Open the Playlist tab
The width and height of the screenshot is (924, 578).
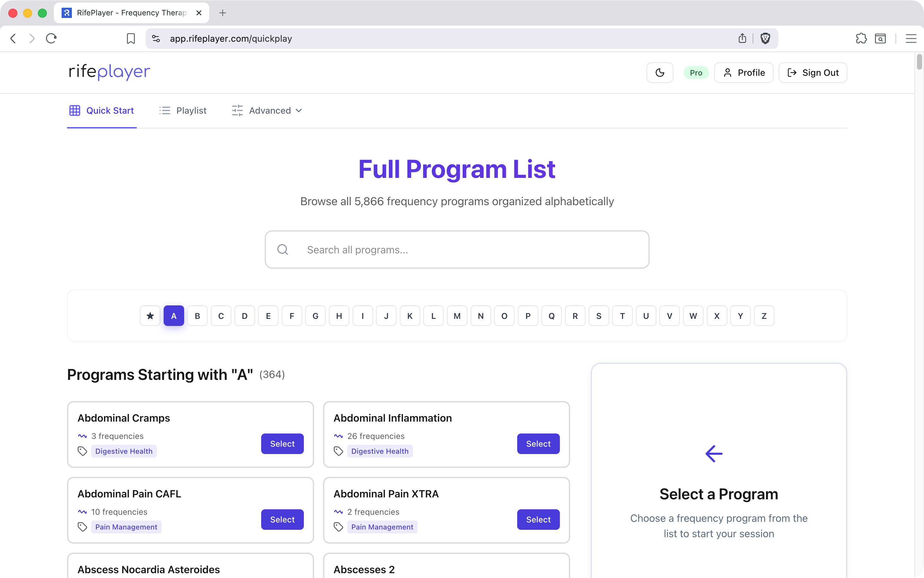[183, 110]
